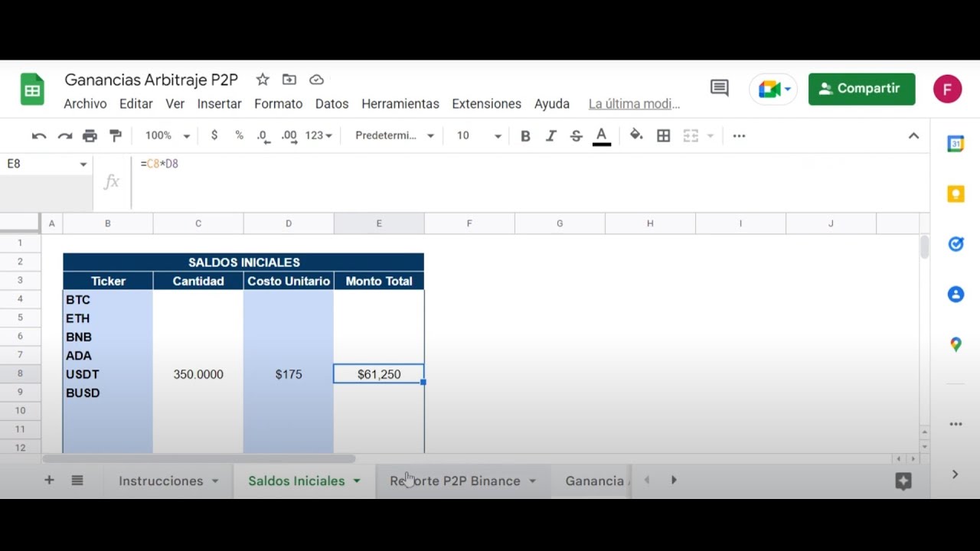Open Editar menu

click(x=136, y=104)
